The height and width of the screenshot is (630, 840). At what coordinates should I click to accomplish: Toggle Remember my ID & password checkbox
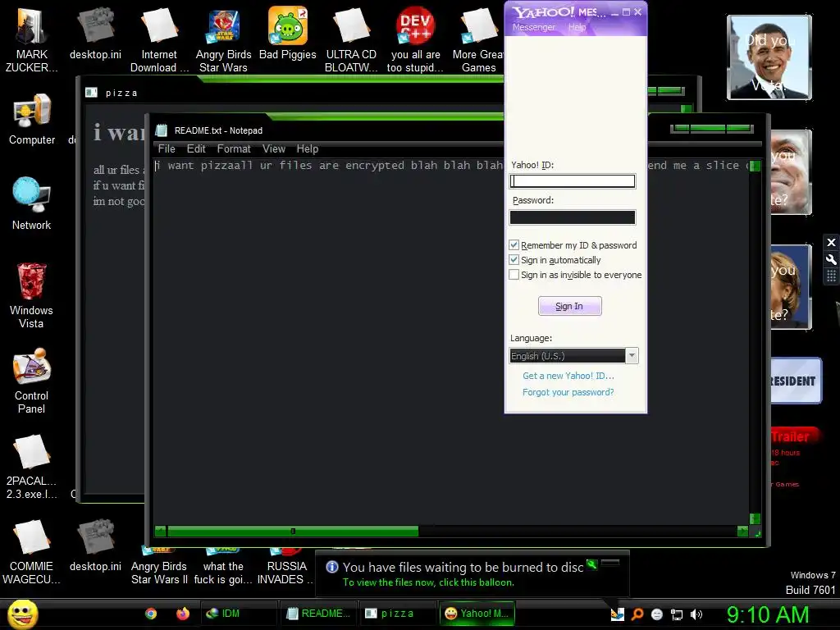514,244
